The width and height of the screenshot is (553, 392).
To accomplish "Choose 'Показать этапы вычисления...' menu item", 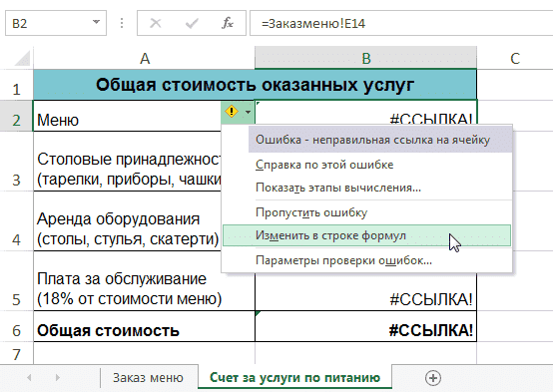I will (x=366, y=188).
